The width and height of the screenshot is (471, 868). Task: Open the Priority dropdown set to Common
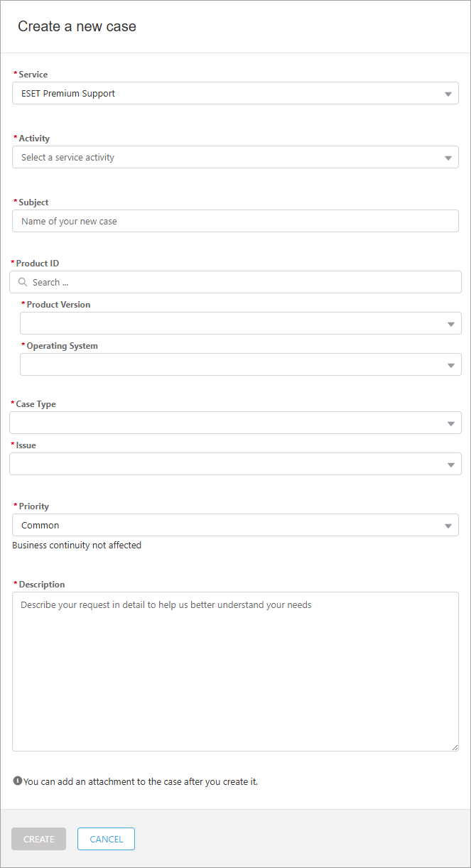[x=234, y=525]
